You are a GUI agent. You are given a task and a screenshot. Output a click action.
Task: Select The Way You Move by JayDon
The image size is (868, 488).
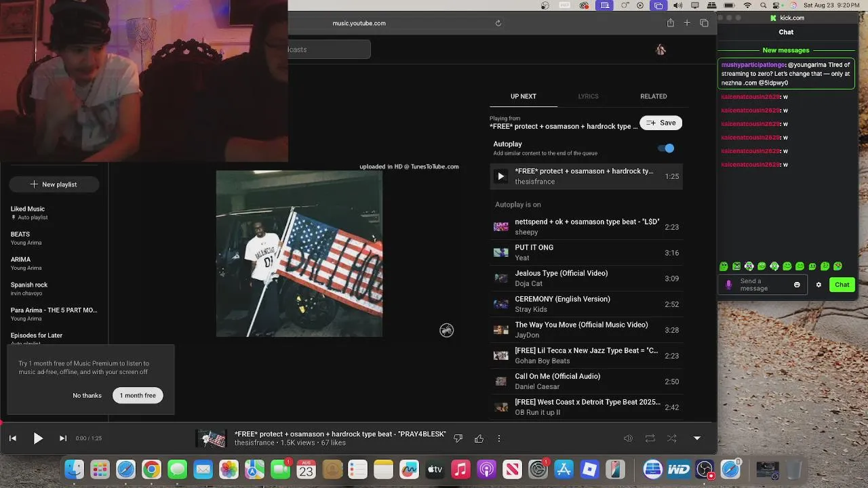click(x=587, y=330)
